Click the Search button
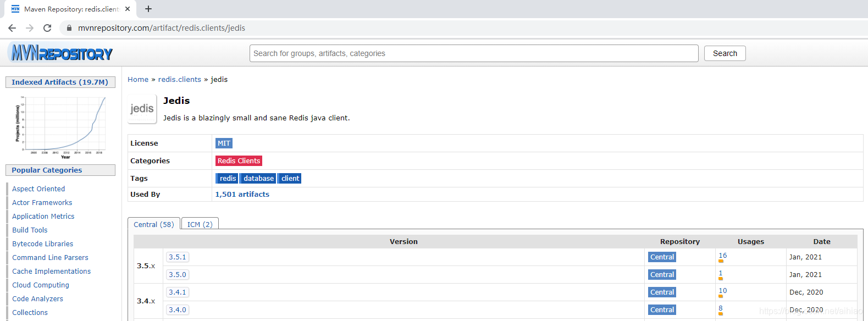 (x=725, y=53)
